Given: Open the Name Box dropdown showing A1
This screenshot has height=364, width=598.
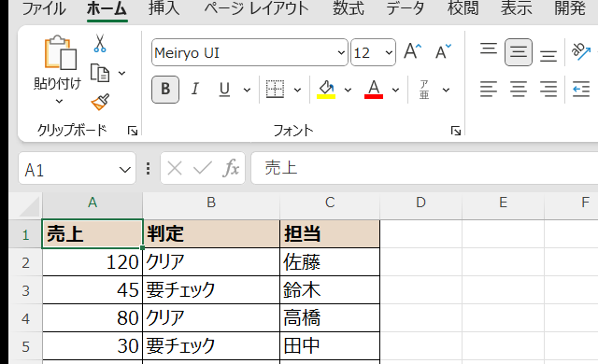Looking at the screenshot, I should coord(124,170).
